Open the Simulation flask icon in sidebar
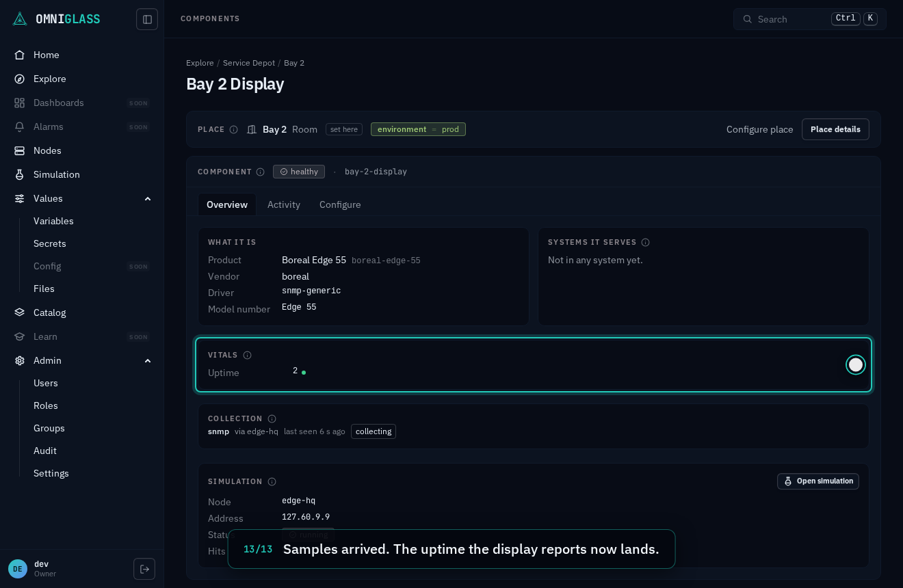The height and width of the screenshot is (588, 903). coord(20,174)
